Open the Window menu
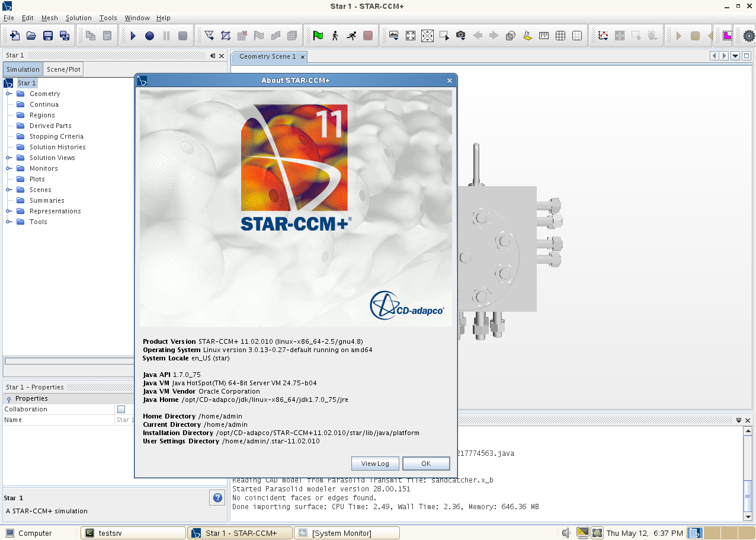Image resolution: width=756 pixels, height=540 pixels. pos(137,18)
